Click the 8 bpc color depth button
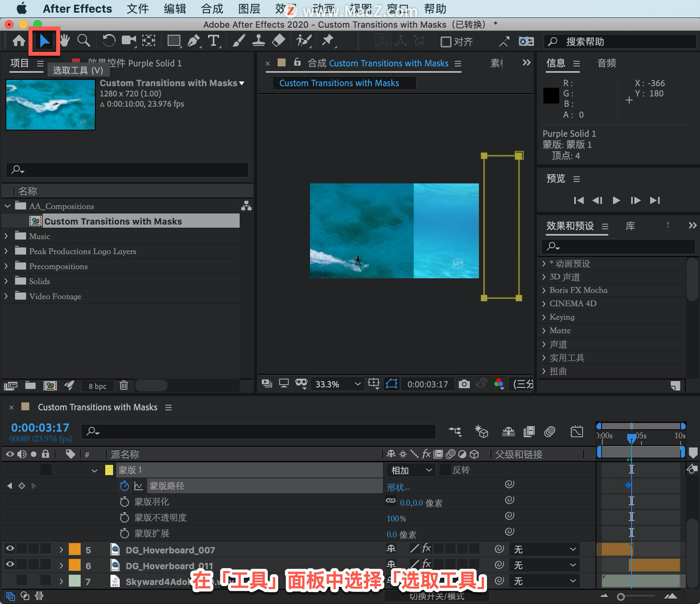 97,386
